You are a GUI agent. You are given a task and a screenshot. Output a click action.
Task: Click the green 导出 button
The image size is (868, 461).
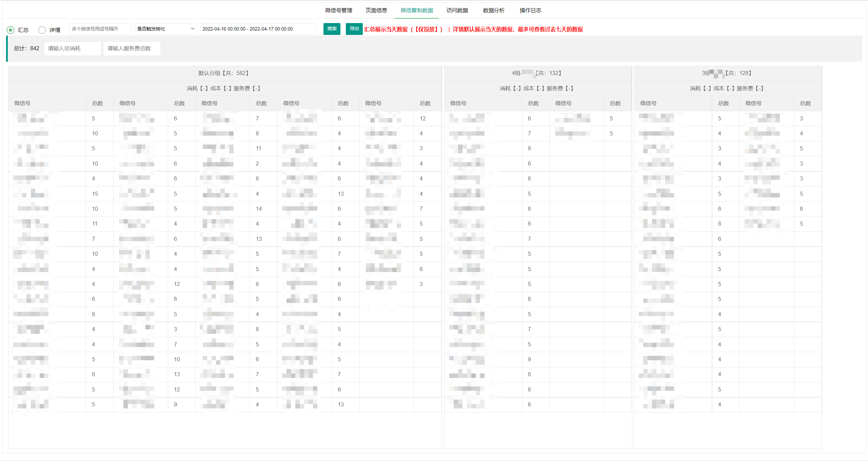click(x=354, y=29)
